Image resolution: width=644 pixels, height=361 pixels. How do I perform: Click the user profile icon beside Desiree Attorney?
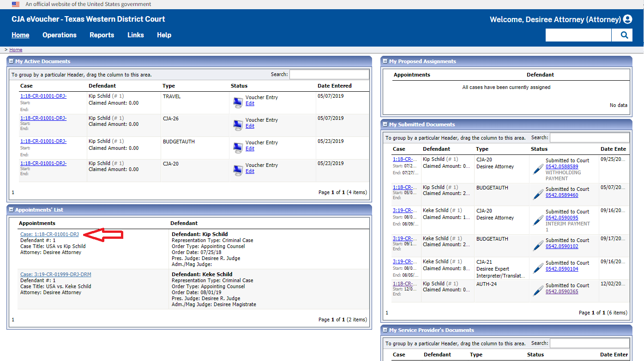tap(627, 19)
